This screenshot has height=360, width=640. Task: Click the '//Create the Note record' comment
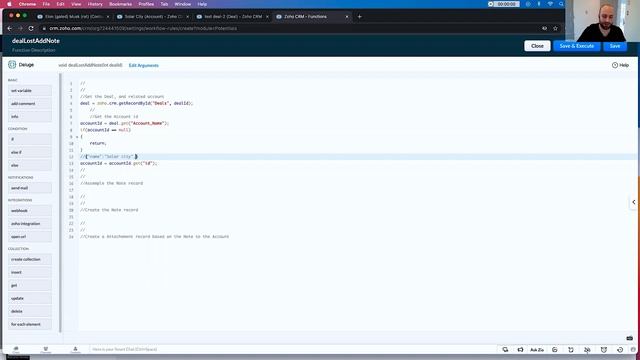(109, 210)
